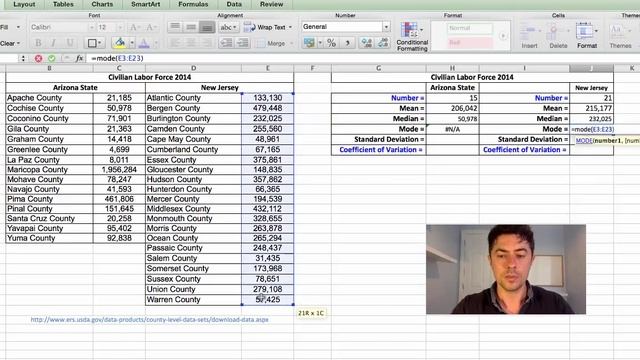Screen dimensions: 640x360
Task: Confirm the formula with green checkmark
Action: [x=51, y=58]
